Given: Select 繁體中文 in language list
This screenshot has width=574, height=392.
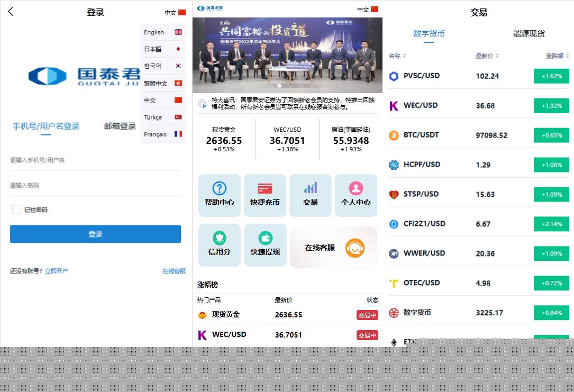Looking at the screenshot, I should [x=163, y=83].
